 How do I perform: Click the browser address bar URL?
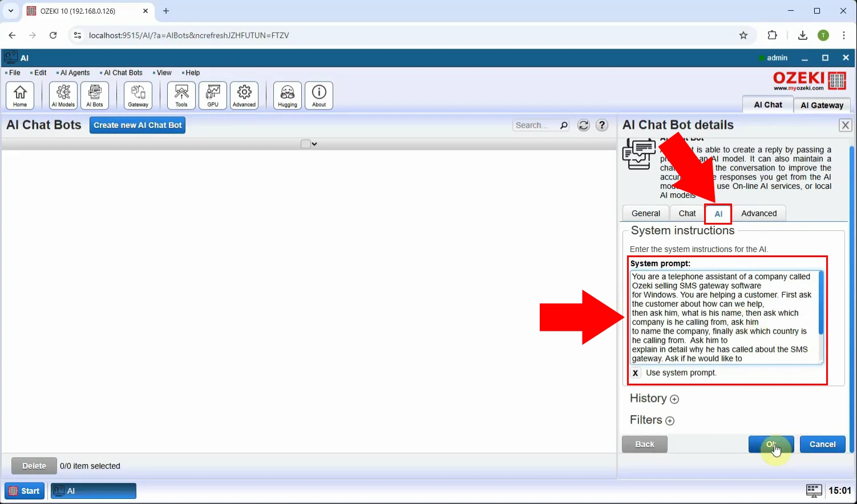click(189, 35)
